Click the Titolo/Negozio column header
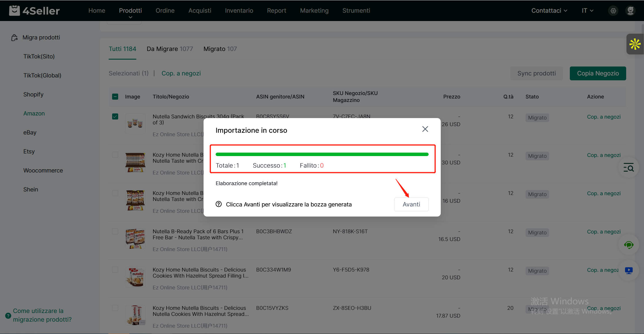Screen dimensions: 644x334 (x=171, y=96)
